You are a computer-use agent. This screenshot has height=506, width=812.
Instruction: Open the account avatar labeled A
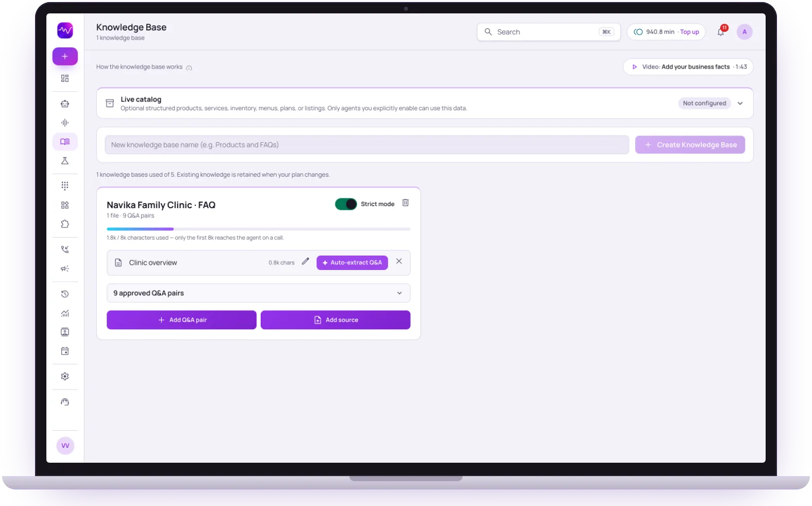tap(745, 32)
